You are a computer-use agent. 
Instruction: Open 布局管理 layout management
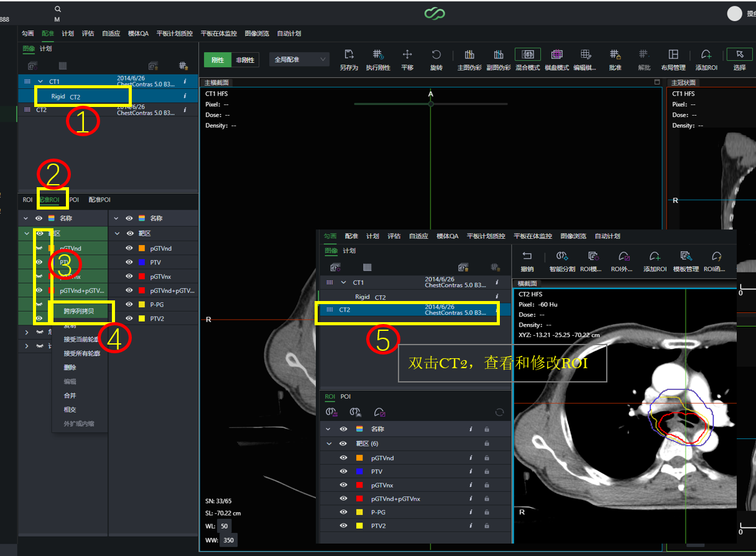pyautogui.click(x=673, y=55)
